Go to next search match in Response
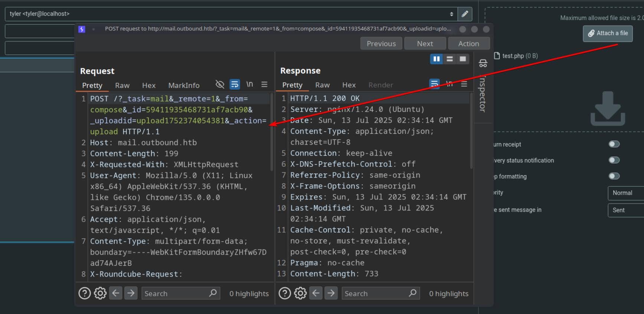The height and width of the screenshot is (314, 644). pos(331,293)
